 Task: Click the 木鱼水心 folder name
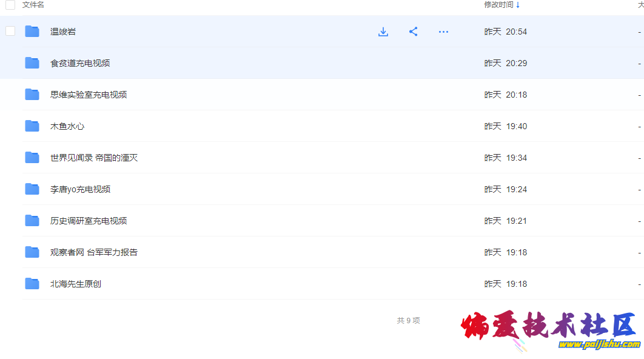pyautogui.click(x=67, y=126)
